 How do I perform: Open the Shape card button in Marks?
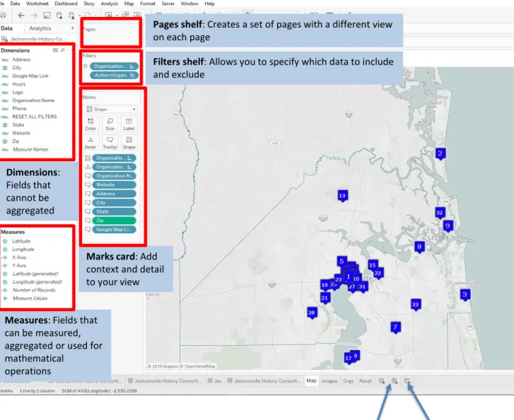coord(129,143)
